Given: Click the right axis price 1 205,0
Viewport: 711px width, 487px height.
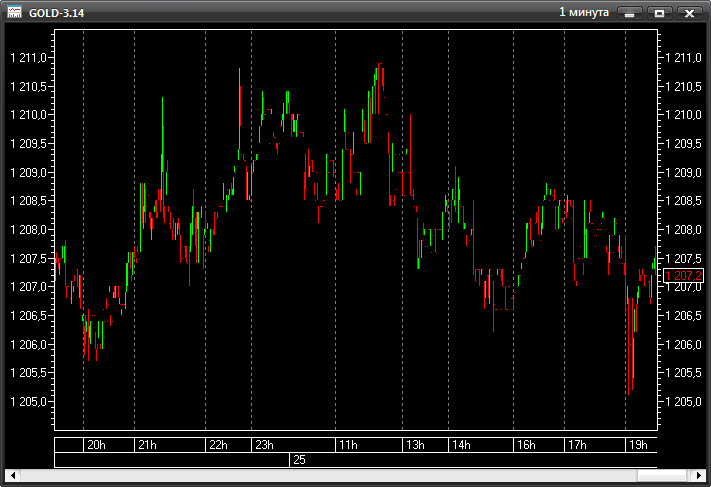Looking at the screenshot, I should [x=683, y=401].
